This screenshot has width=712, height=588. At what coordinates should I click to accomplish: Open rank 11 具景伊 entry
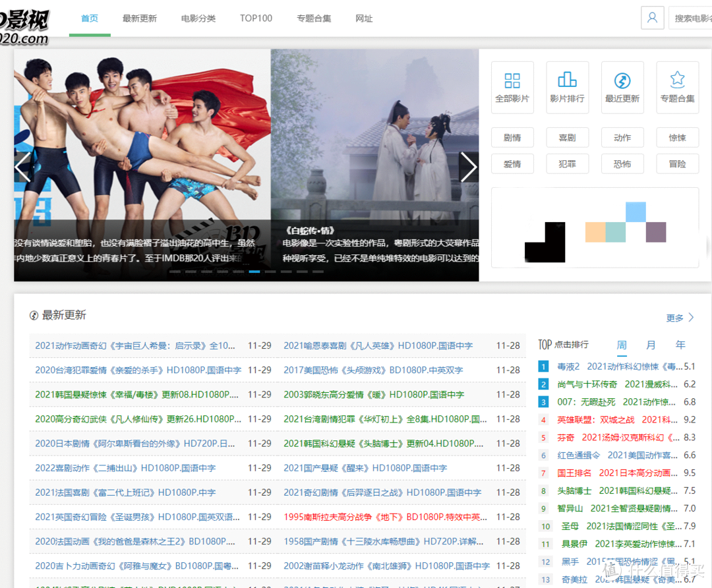pyautogui.click(x=622, y=544)
